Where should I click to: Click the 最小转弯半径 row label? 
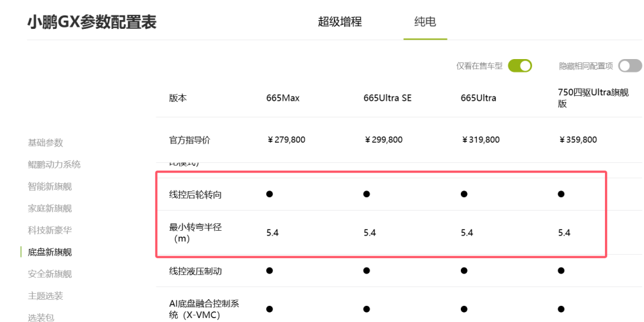point(195,233)
